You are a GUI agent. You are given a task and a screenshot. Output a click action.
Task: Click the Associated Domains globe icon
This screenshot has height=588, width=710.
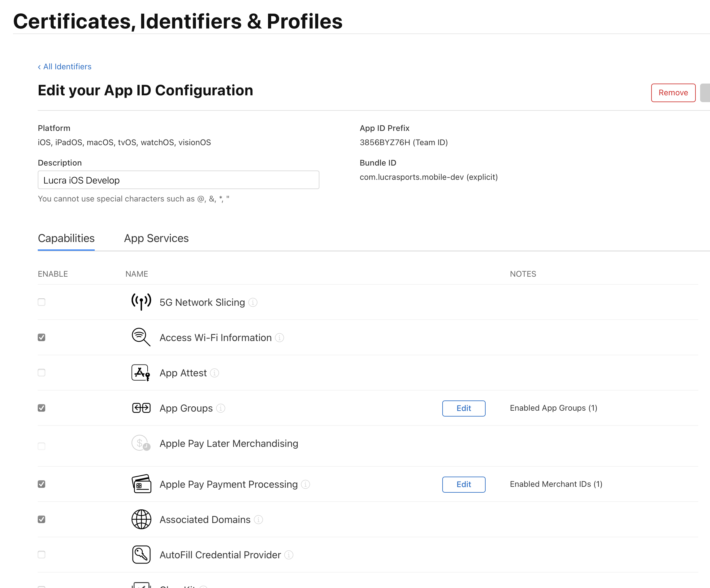pyautogui.click(x=141, y=519)
